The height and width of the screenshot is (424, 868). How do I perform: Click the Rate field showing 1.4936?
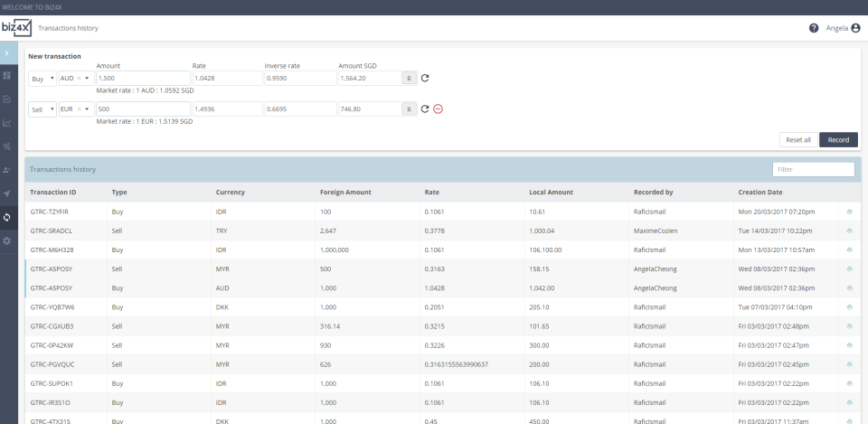click(x=227, y=109)
